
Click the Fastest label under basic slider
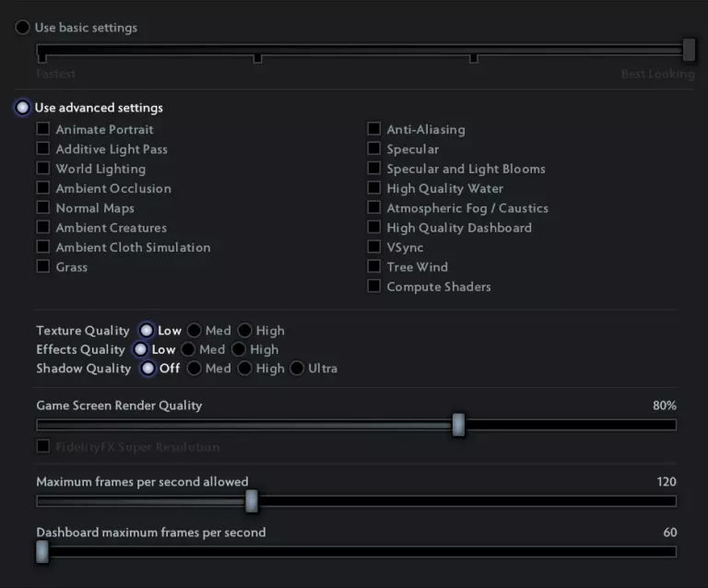tap(55, 74)
